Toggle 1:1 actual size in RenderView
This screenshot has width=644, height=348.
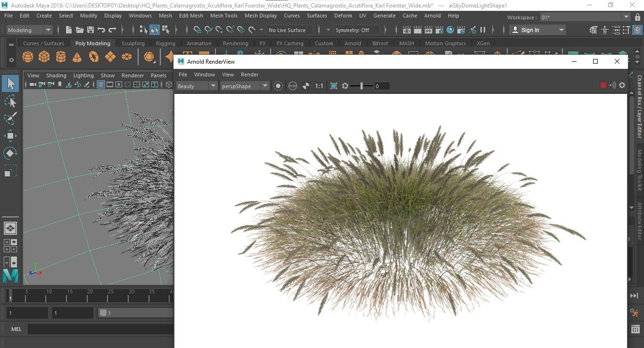click(319, 86)
